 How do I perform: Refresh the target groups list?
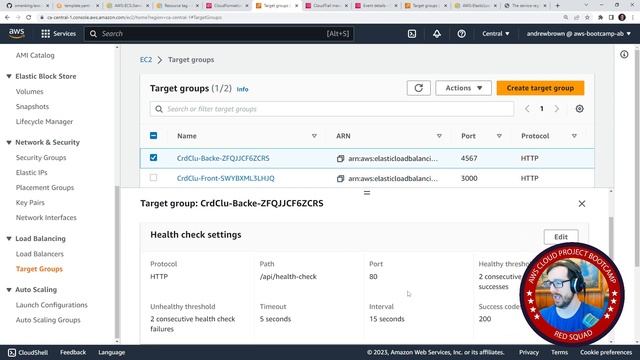(418, 88)
